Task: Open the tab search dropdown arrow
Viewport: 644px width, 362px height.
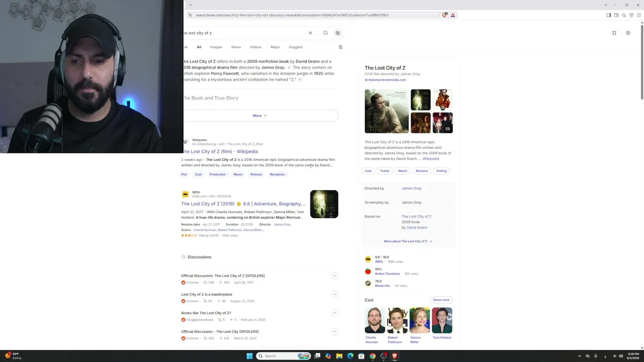Action: [606, 5]
